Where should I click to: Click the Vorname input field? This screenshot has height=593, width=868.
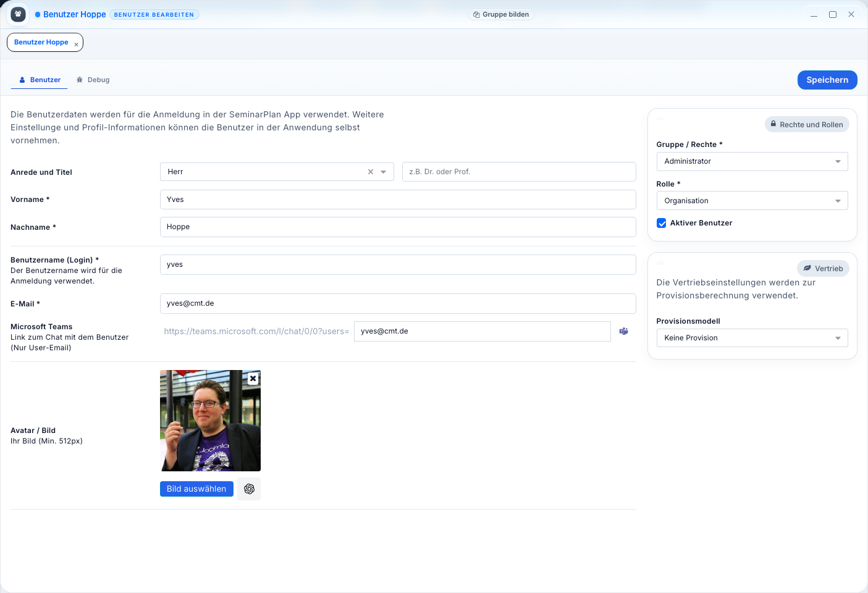(x=397, y=200)
